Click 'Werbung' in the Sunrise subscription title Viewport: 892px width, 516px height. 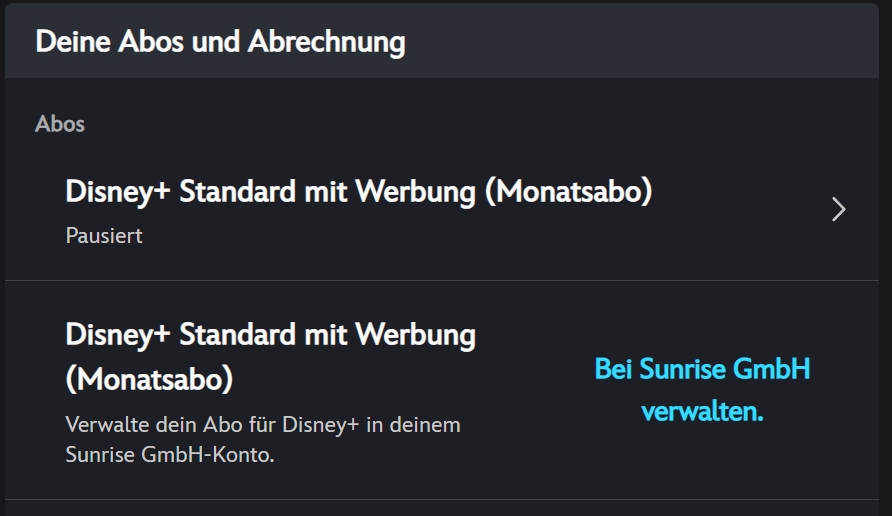[x=415, y=334]
